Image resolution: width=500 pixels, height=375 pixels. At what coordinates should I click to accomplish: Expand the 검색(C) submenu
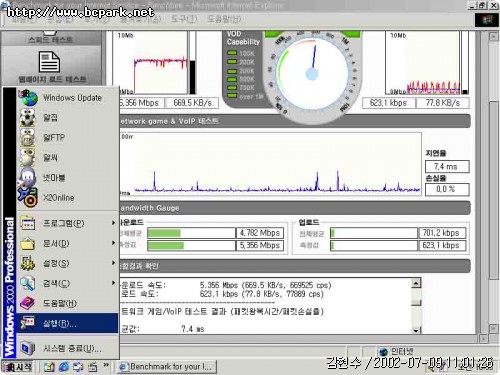[x=68, y=283]
